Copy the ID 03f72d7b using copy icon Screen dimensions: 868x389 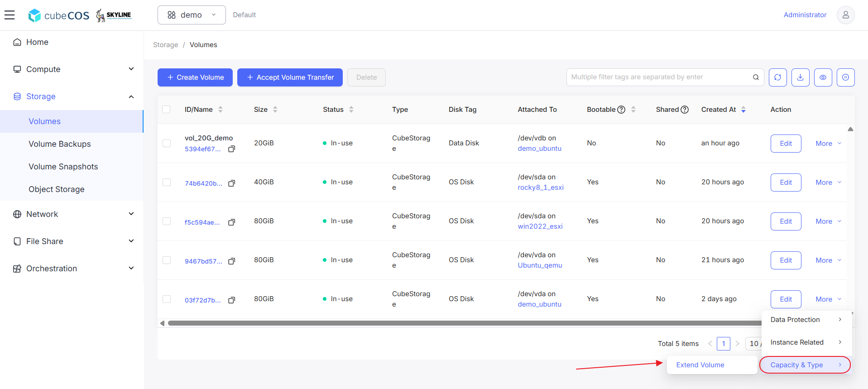231,300
